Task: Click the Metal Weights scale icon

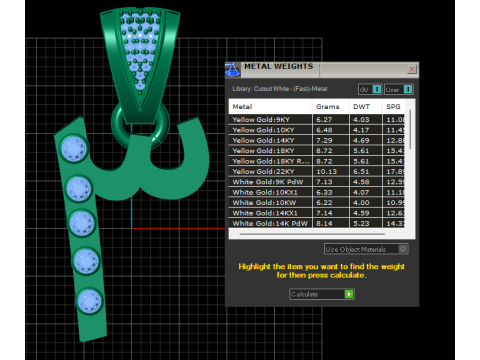Action: [232, 70]
